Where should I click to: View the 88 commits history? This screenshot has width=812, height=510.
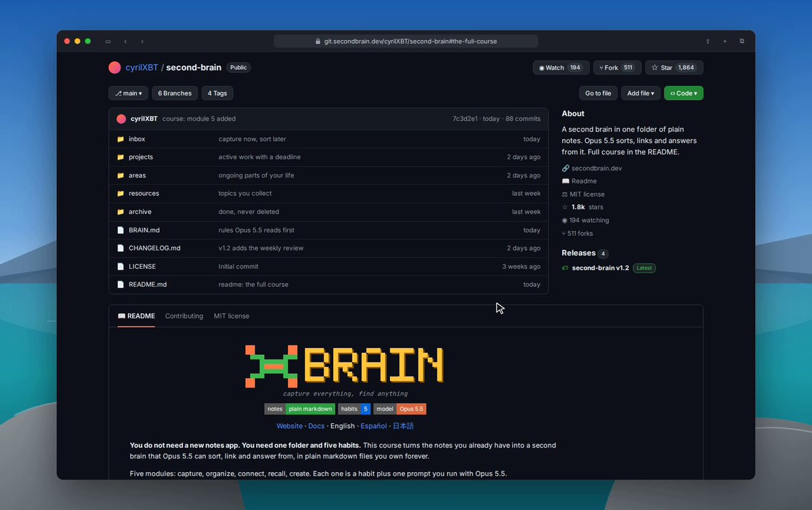tap(523, 119)
